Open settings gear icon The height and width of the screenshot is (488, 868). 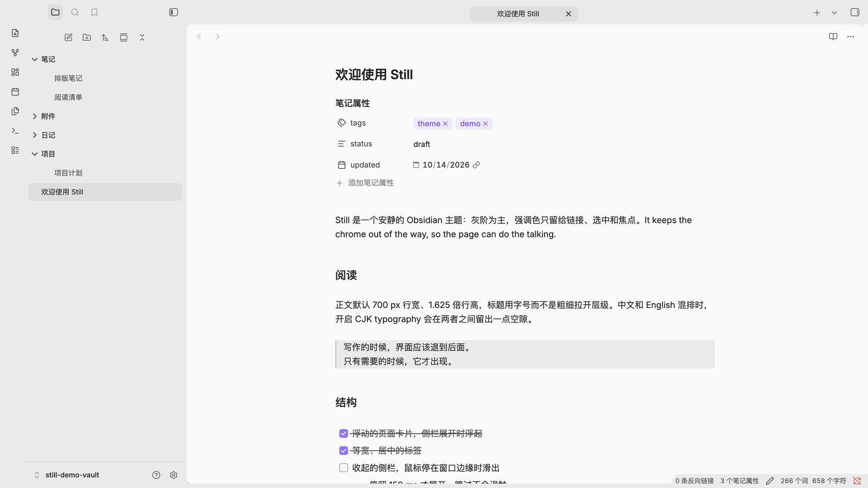pyautogui.click(x=174, y=475)
